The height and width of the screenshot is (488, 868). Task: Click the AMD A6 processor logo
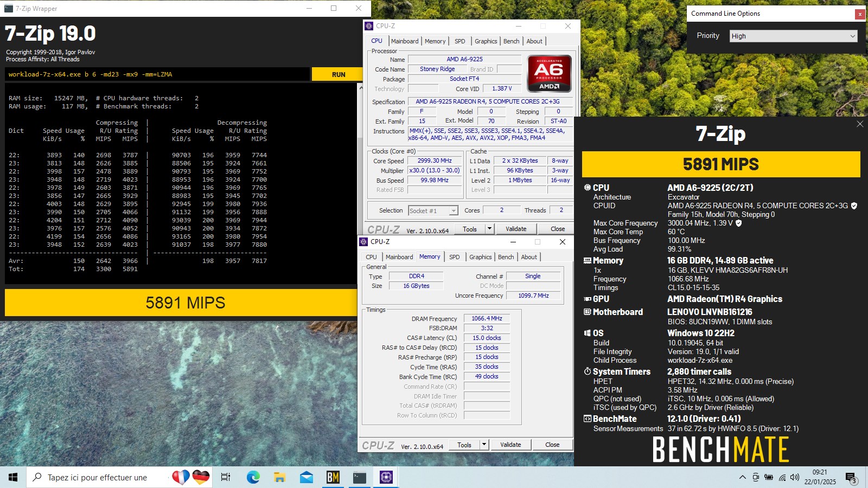click(x=549, y=73)
